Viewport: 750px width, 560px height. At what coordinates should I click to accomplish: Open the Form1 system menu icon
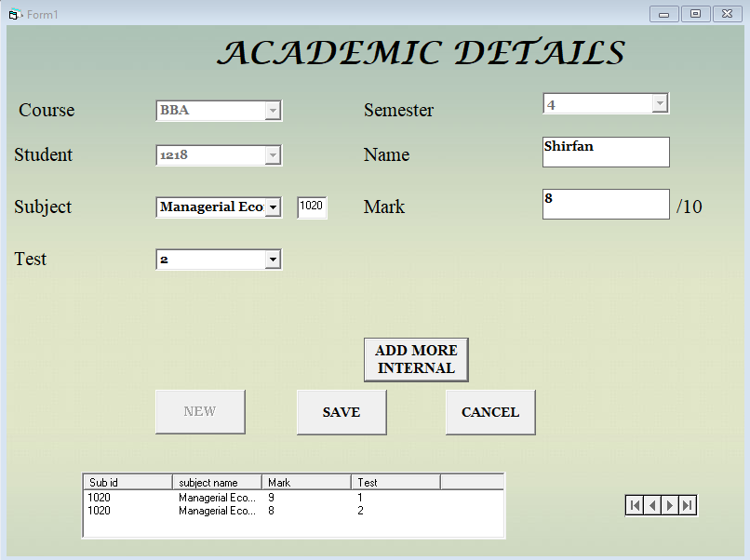[x=11, y=14]
